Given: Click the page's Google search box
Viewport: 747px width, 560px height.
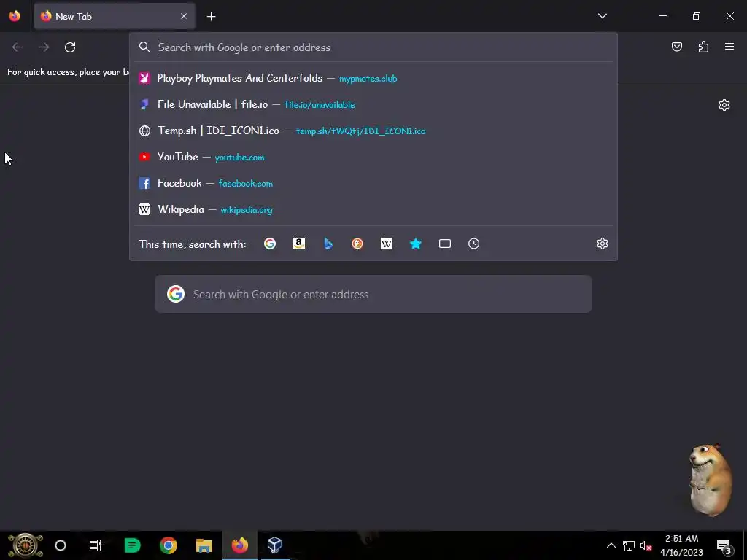Looking at the screenshot, I should pos(373,295).
